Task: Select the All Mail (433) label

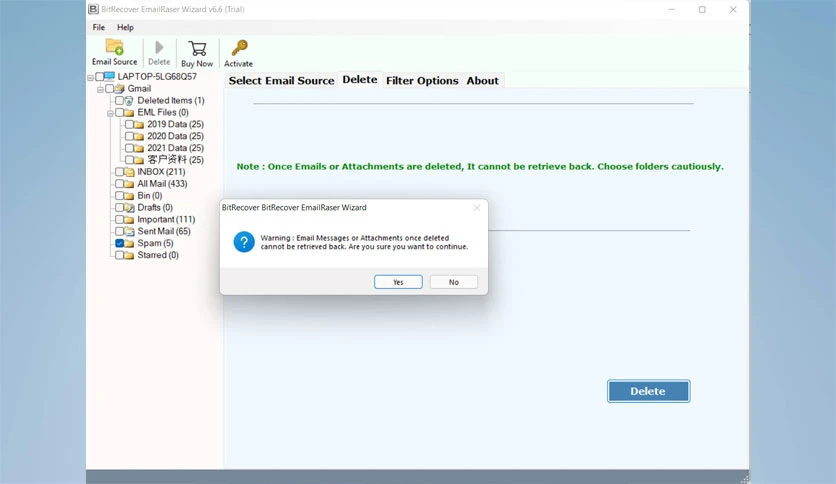Action: 162,183
